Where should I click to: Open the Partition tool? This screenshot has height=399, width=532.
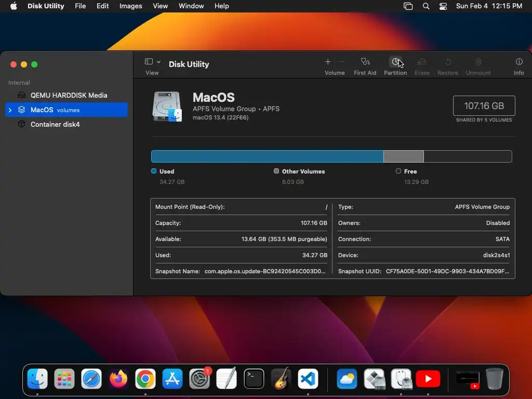[x=395, y=62]
